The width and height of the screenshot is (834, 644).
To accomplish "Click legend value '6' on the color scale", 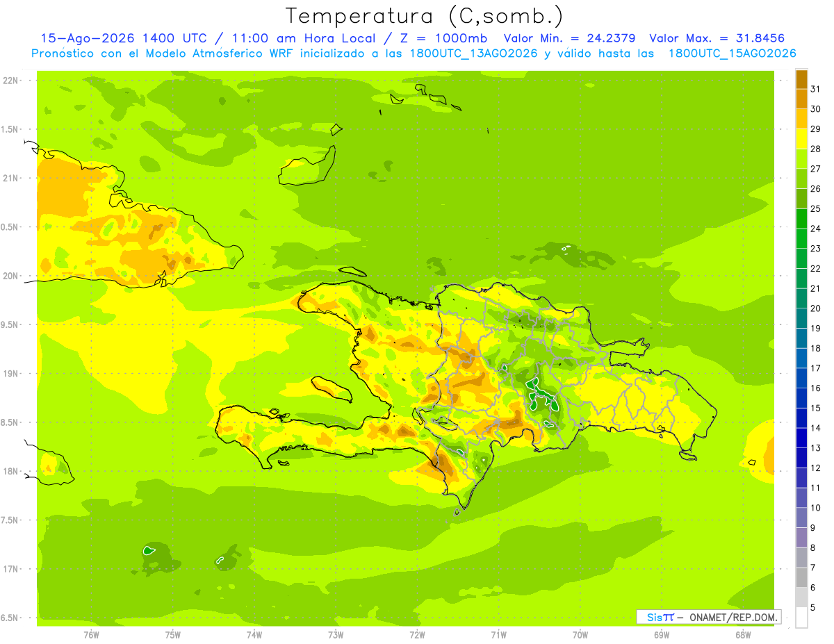I will point(813,588).
